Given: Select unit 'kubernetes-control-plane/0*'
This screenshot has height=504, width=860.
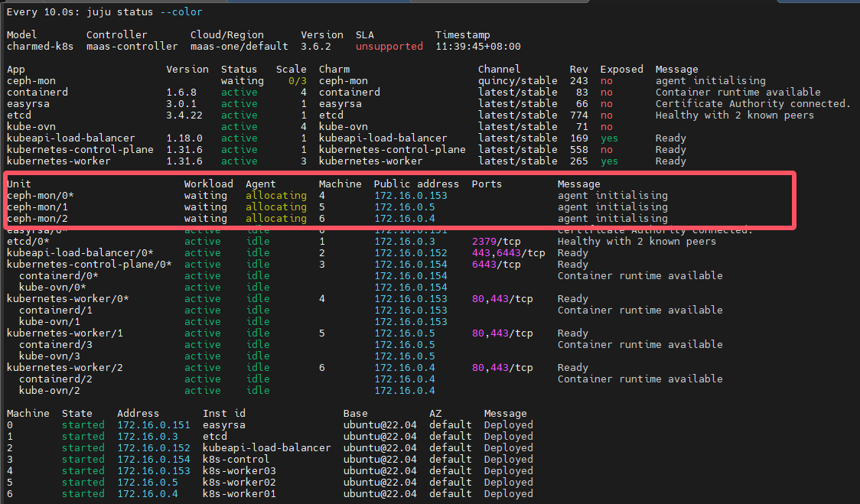Looking at the screenshot, I should point(90,265).
